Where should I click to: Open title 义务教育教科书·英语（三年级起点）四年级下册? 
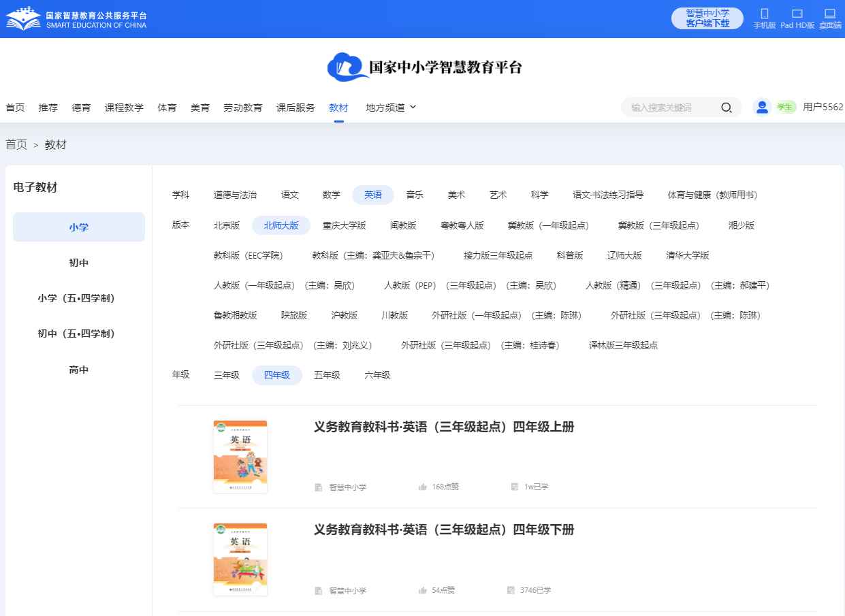click(444, 530)
